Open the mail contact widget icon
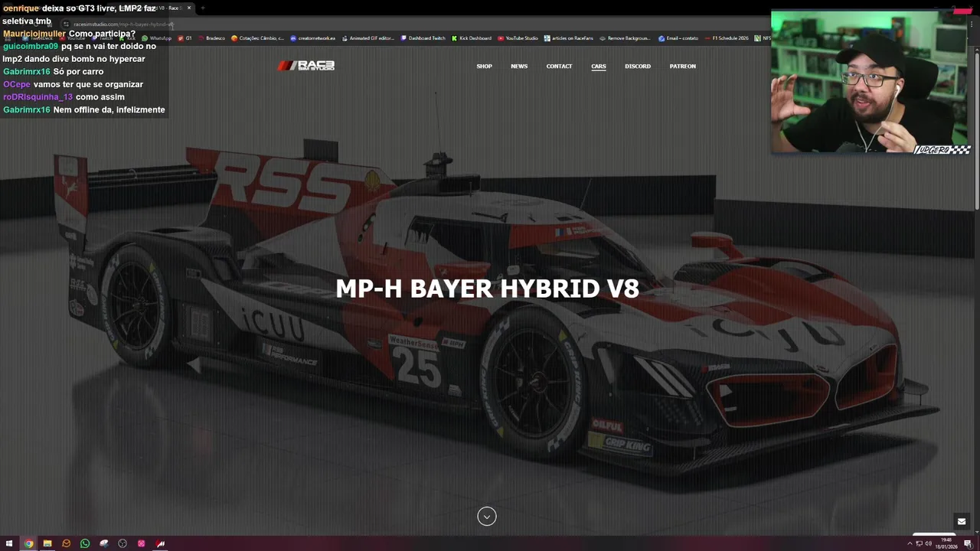 pos(962,522)
